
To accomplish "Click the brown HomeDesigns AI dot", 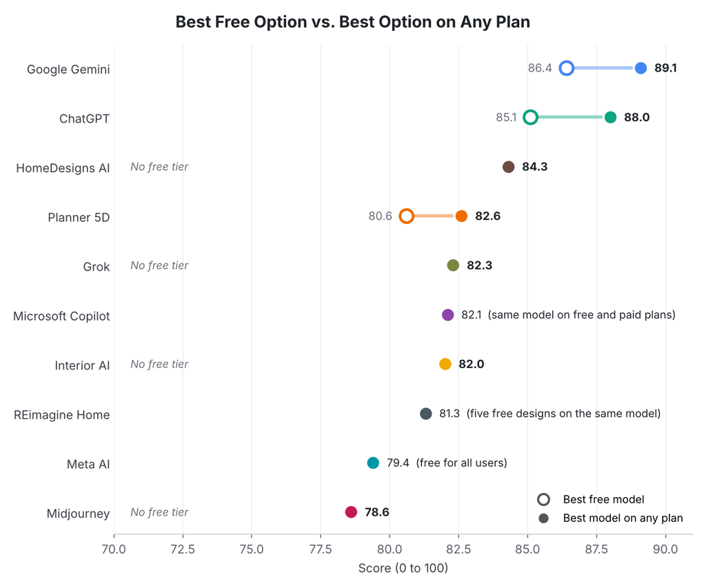I will (x=508, y=167).
